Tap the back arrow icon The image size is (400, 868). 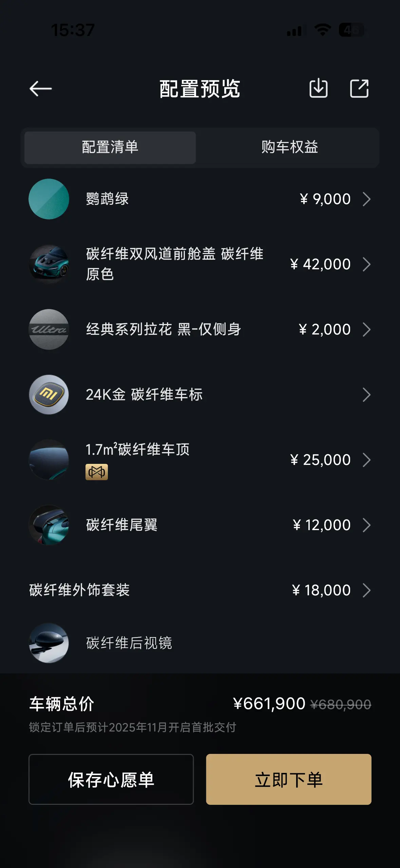[x=41, y=89]
